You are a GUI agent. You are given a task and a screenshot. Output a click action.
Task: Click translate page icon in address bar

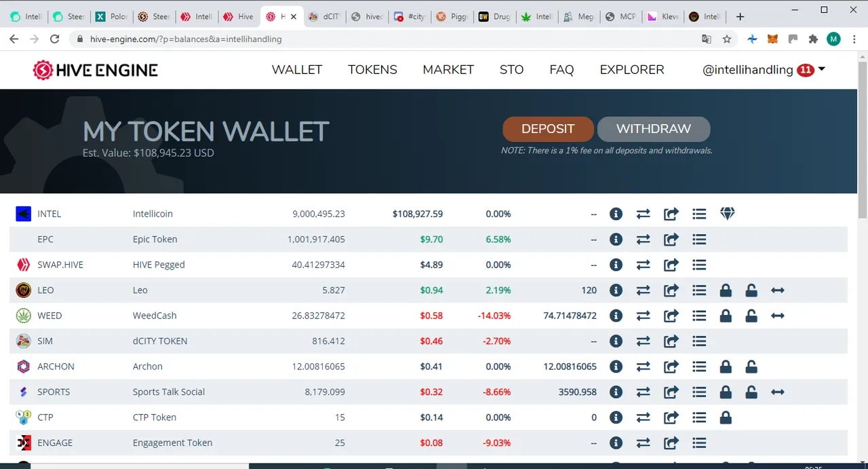pyautogui.click(x=707, y=39)
